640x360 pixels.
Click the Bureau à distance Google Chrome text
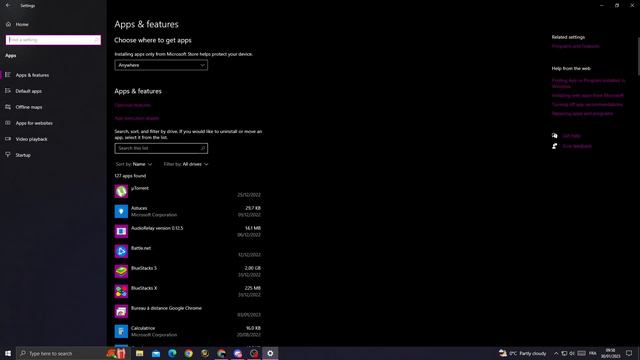[167, 308]
